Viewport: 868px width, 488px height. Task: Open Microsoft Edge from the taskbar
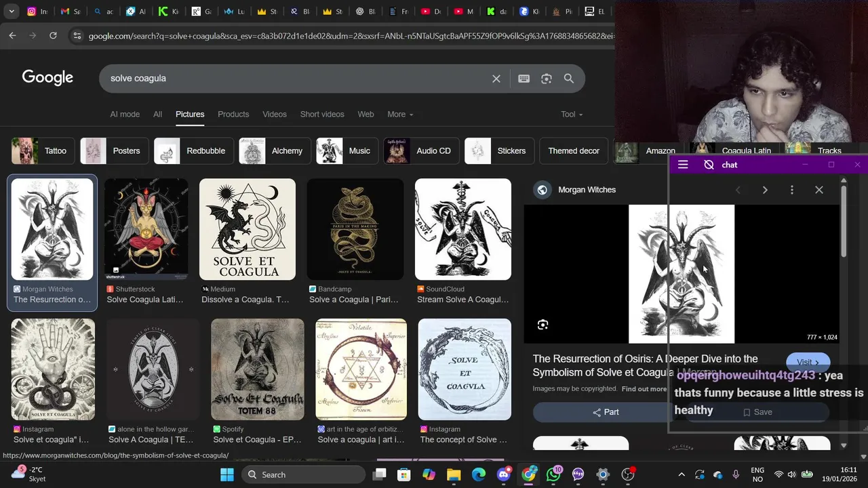coord(478,474)
